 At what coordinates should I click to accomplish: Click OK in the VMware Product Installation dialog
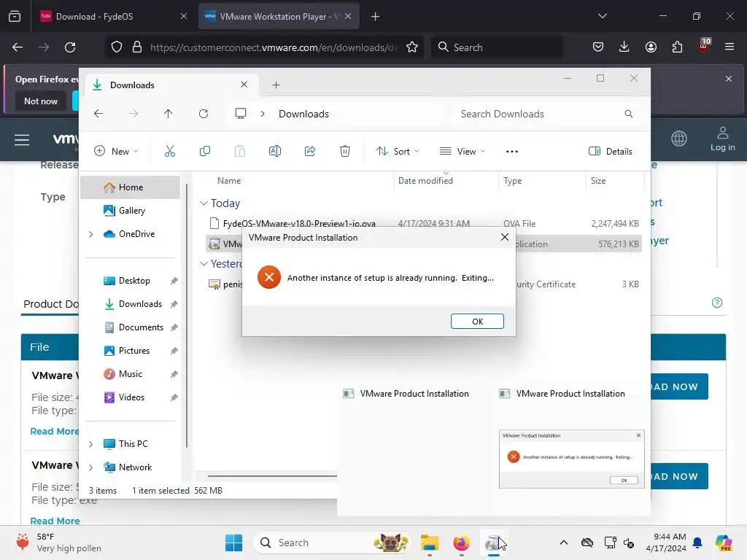tap(477, 322)
